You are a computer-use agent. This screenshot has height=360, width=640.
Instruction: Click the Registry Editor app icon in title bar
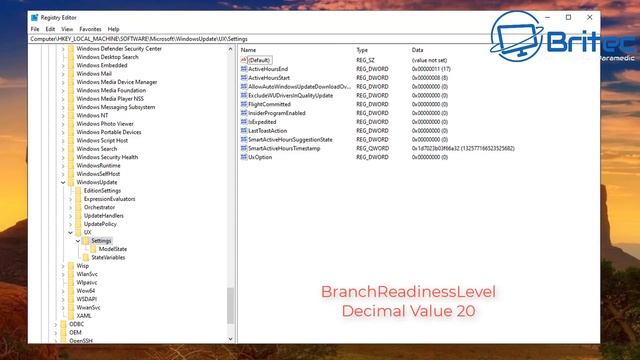click(x=34, y=18)
